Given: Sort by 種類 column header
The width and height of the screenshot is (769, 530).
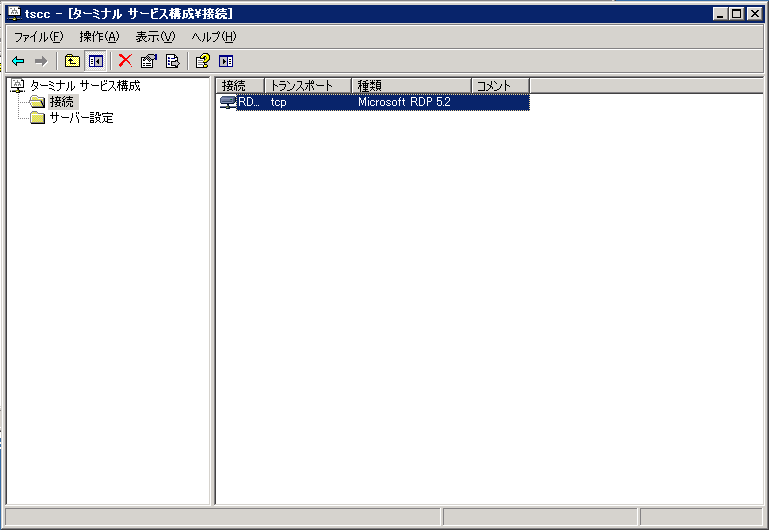Looking at the screenshot, I should pos(411,86).
